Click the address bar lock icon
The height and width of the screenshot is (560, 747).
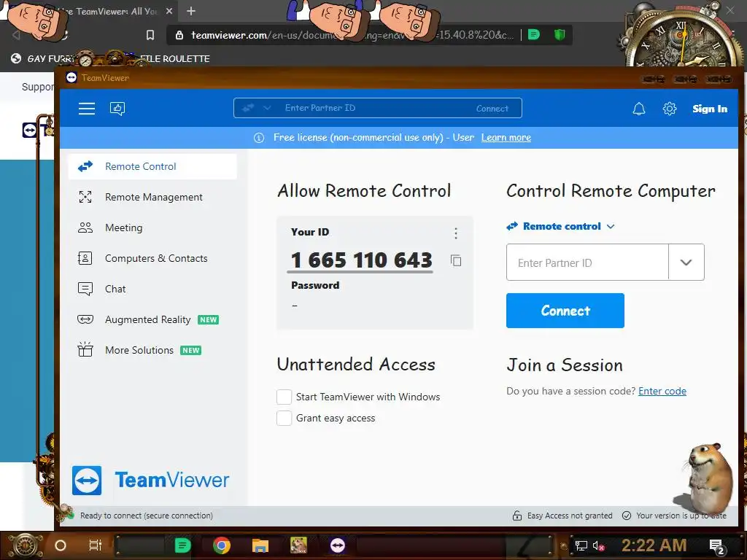pyautogui.click(x=179, y=35)
